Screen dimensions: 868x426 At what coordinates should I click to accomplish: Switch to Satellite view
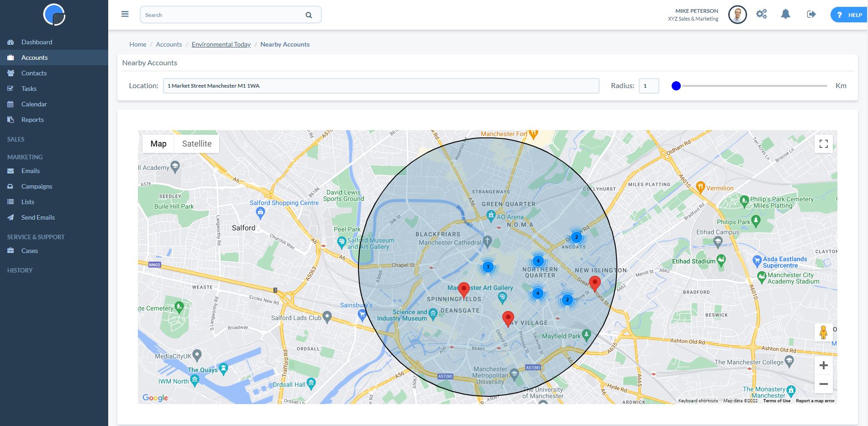click(197, 144)
